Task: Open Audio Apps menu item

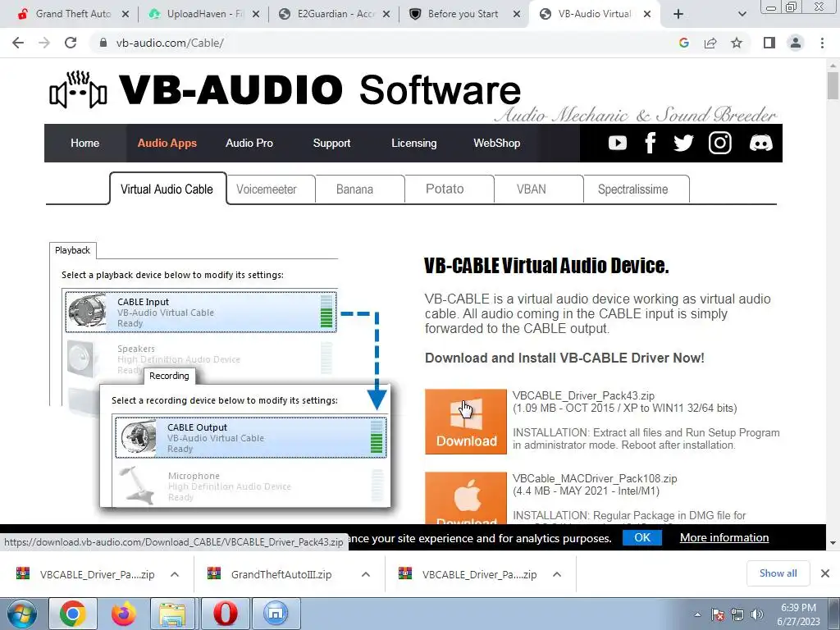Action: (x=167, y=143)
